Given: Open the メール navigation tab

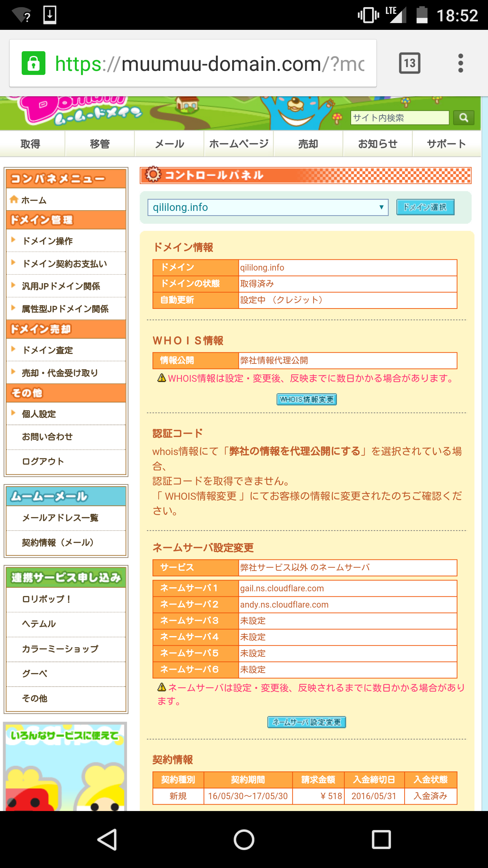Looking at the screenshot, I should pyautogui.click(x=169, y=144).
